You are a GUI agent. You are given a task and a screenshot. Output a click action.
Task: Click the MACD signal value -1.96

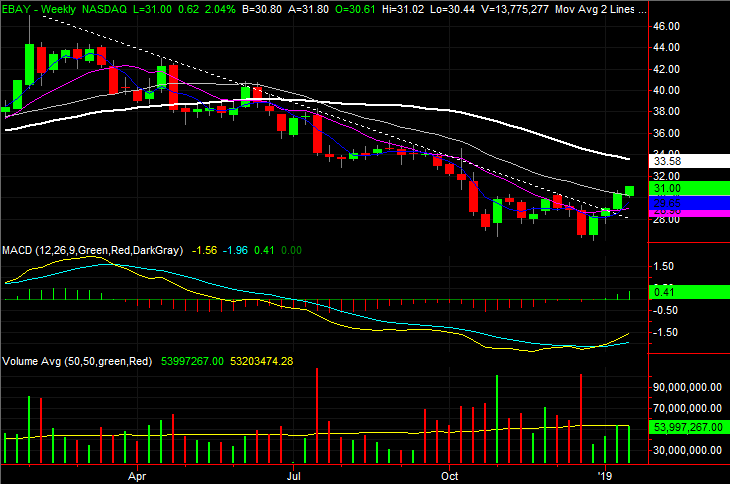[235, 250]
